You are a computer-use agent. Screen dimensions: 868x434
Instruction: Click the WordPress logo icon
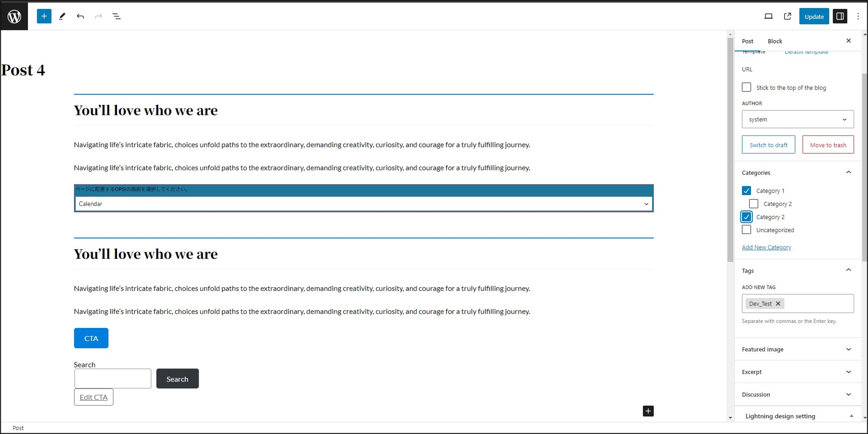[x=14, y=16]
